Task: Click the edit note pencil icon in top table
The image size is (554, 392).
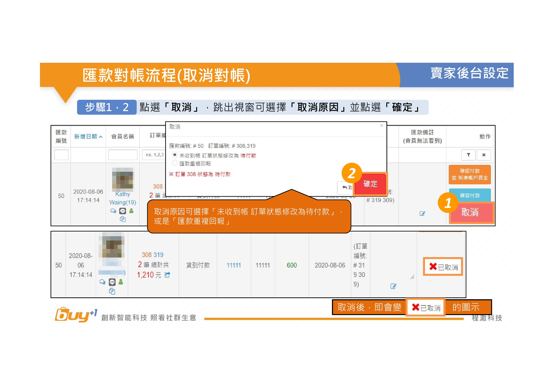Action: coord(422,213)
